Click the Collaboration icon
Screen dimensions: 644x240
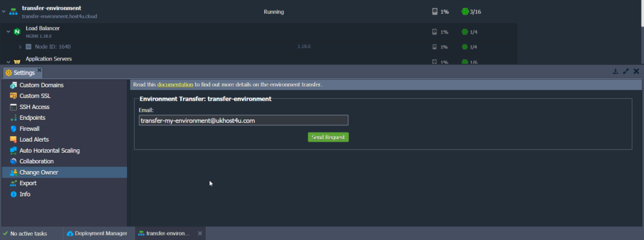(x=14, y=161)
